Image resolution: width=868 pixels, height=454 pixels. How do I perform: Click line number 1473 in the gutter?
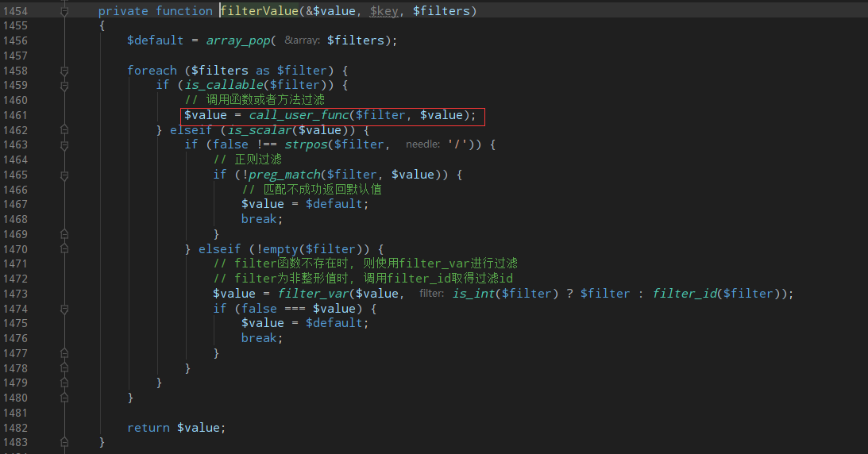(15, 294)
